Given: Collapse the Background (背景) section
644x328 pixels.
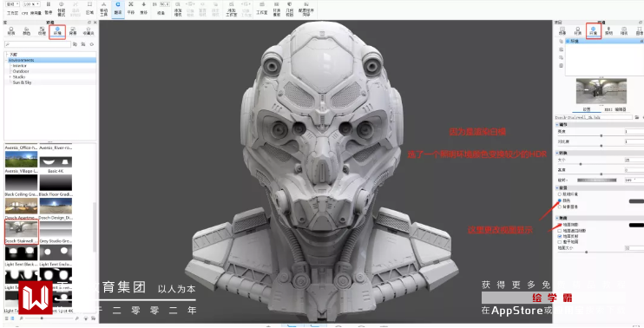Looking at the screenshot, I should point(557,187).
